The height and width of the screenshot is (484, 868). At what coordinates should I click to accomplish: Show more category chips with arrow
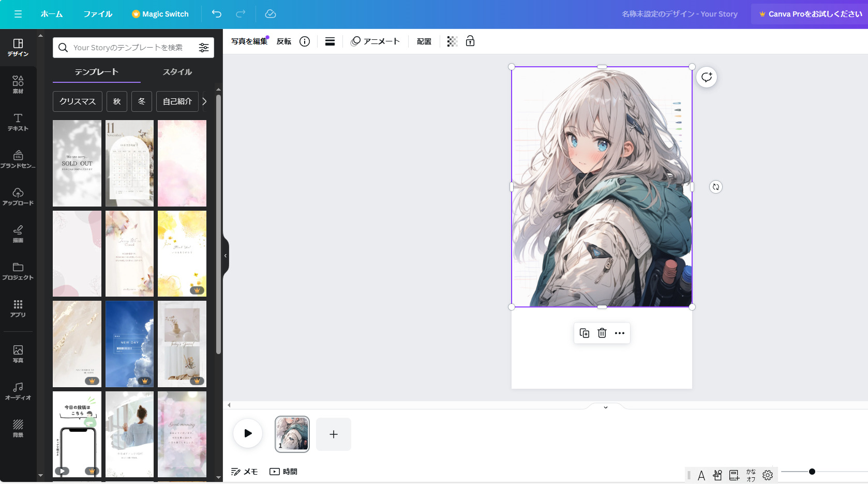click(204, 101)
